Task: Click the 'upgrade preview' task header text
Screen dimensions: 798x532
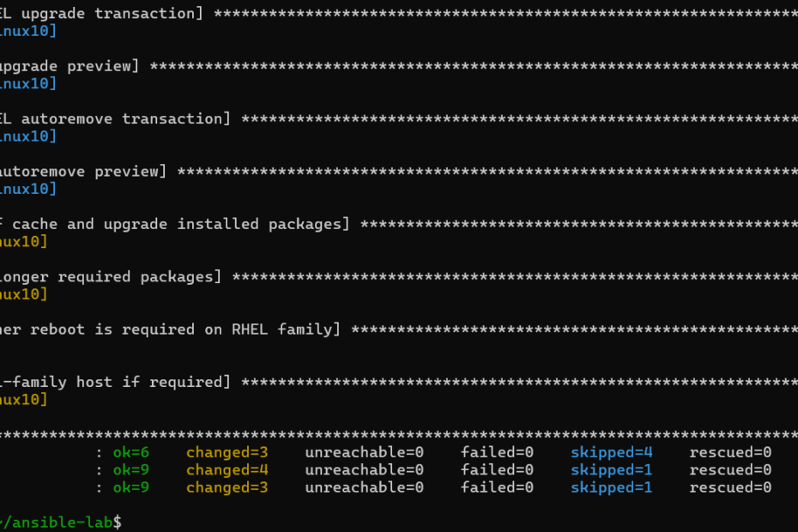Action: tap(67, 66)
